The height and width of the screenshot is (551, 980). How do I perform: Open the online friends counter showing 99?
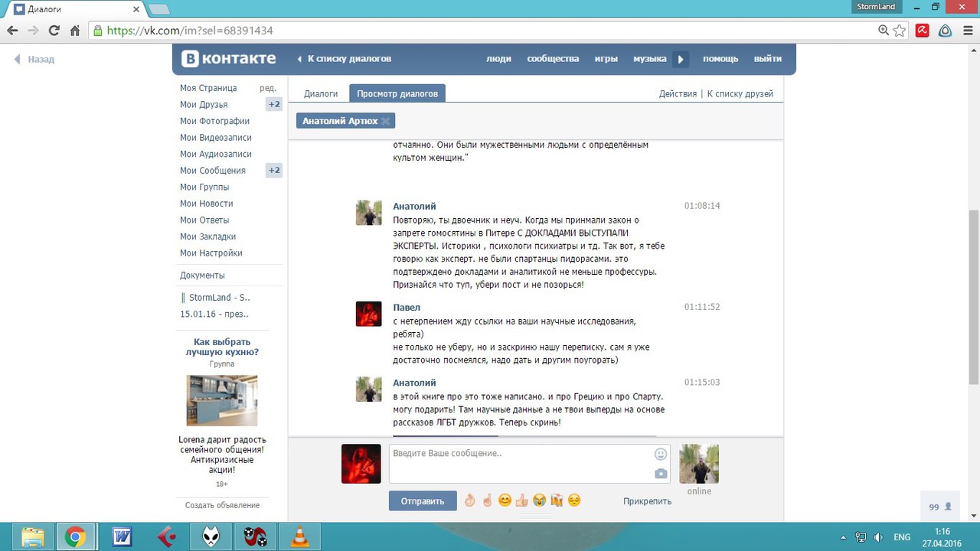click(x=939, y=507)
